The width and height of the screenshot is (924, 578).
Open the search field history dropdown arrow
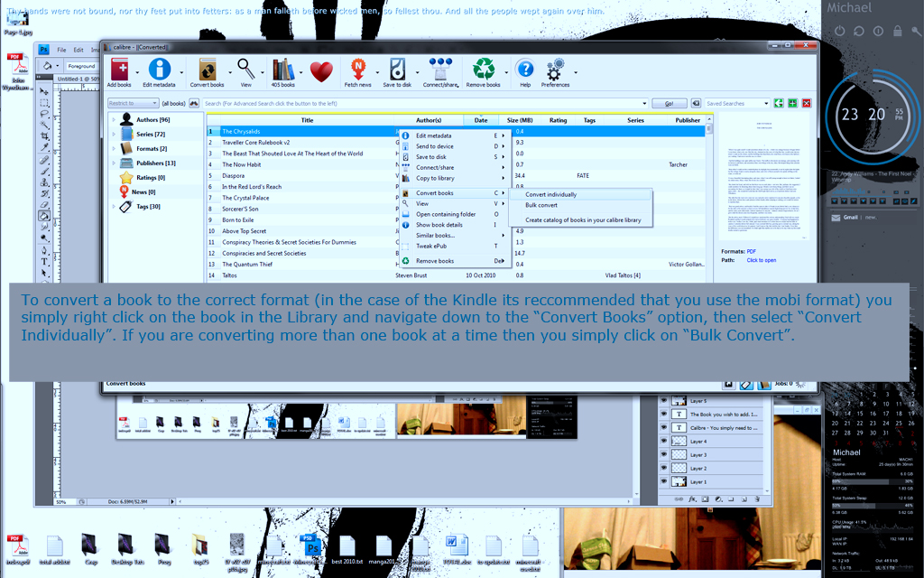coord(644,103)
